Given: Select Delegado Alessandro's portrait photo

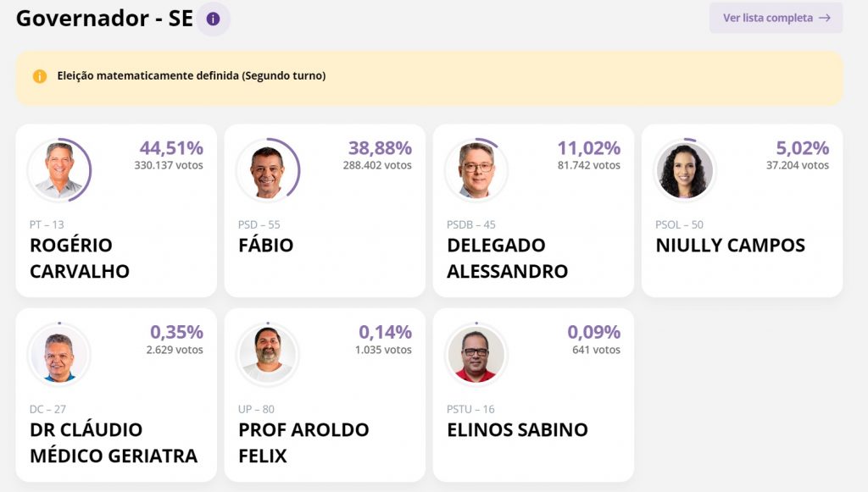Looking at the screenshot, I should (x=476, y=170).
